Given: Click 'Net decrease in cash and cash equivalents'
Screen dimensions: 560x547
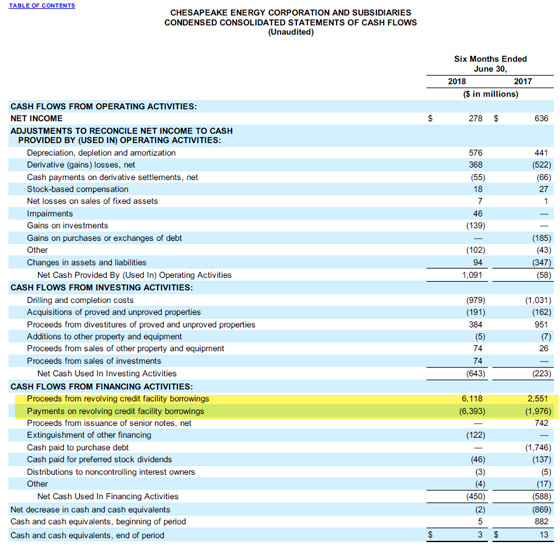Looking at the screenshot, I should (x=90, y=510).
